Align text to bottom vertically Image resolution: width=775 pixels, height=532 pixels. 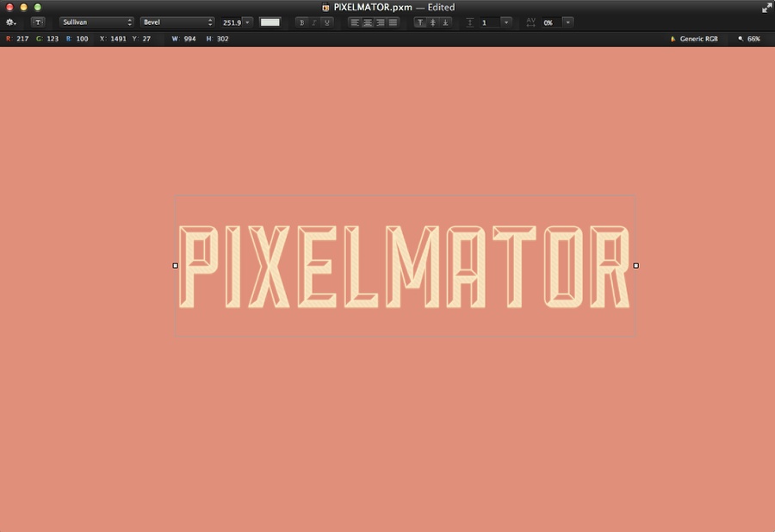pyautogui.click(x=446, y=22)
